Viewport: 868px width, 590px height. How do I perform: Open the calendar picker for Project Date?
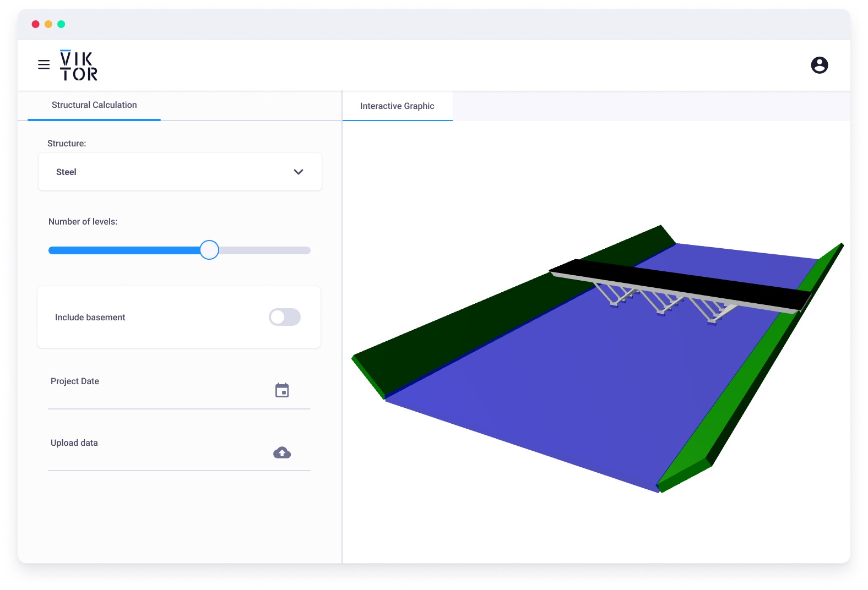282,390
